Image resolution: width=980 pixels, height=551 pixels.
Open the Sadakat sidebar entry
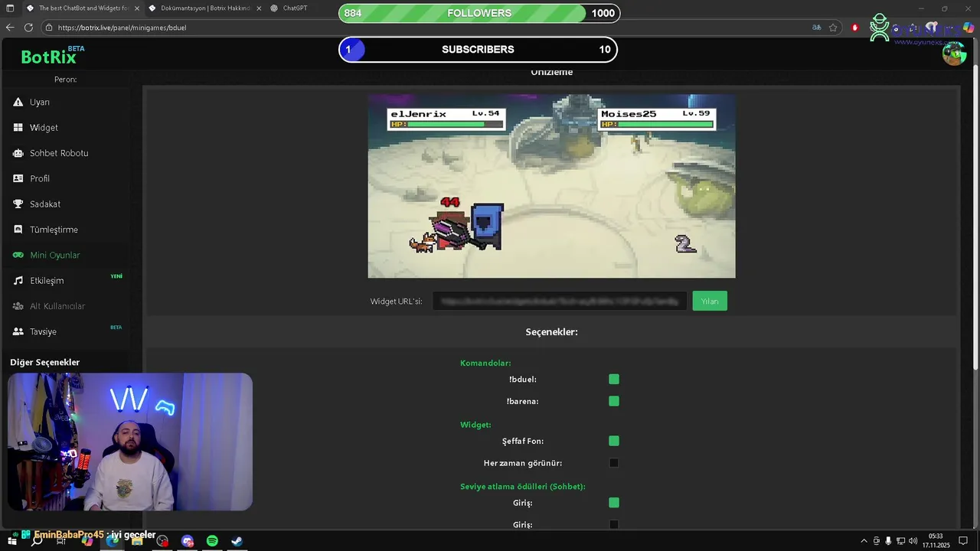[x=45, y=204]
